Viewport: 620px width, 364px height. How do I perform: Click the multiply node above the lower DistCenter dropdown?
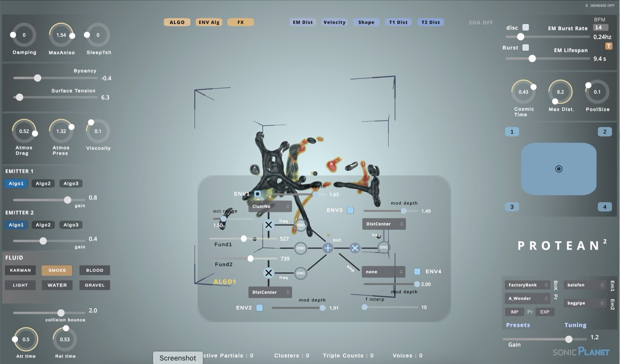point(268,273)
